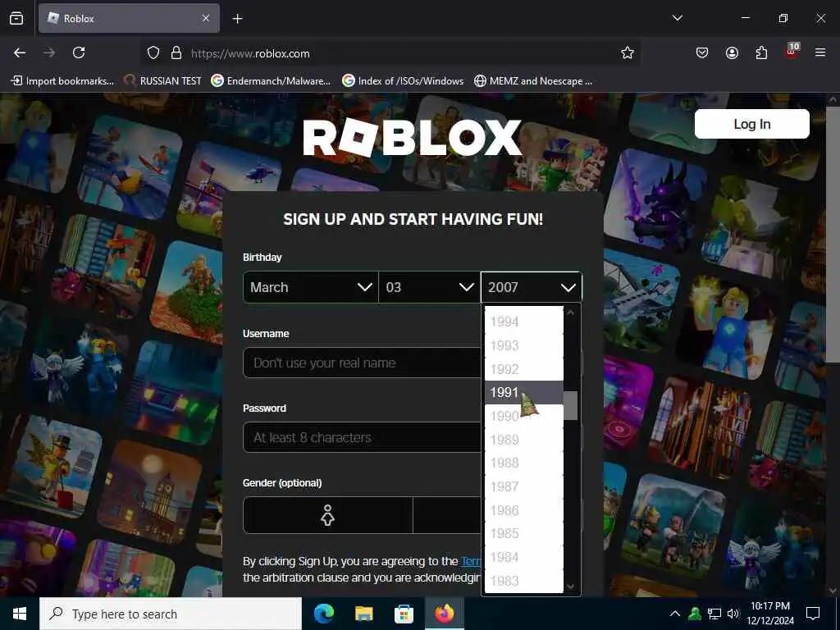Choose 1993 in the year list
The height and width of the screenshot is (630, 840).
(x=524, y=345)
